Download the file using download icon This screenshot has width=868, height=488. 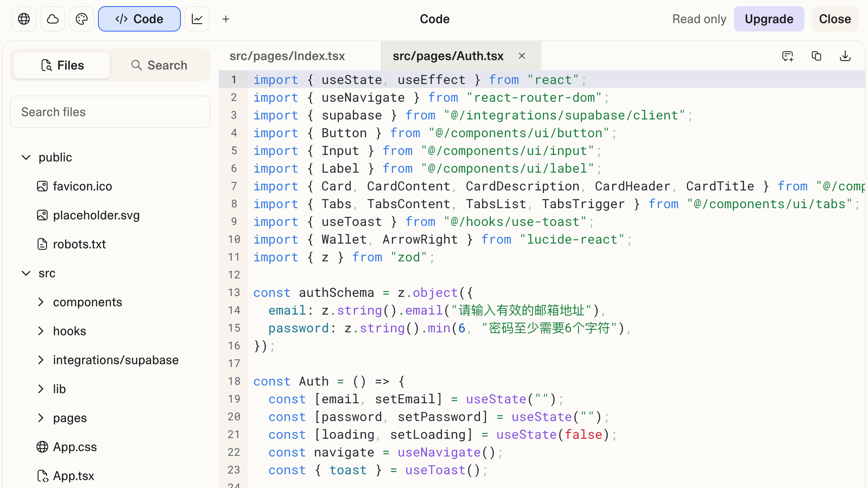point(845,56)
